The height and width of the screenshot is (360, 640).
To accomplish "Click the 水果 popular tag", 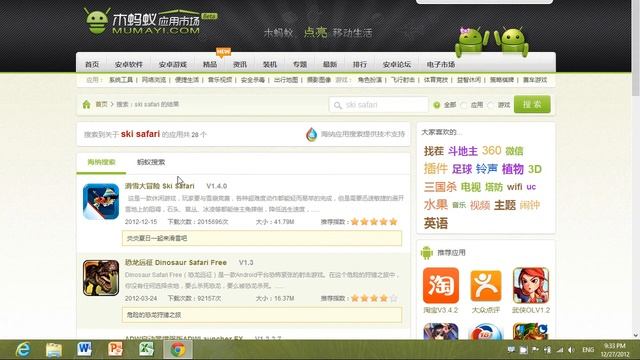I will (x=436, y=205).
